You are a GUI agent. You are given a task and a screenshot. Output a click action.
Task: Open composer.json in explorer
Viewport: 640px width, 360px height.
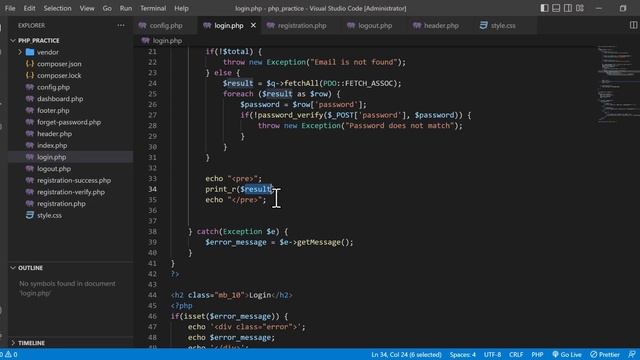pyautogui.click(x=59, y=64)
